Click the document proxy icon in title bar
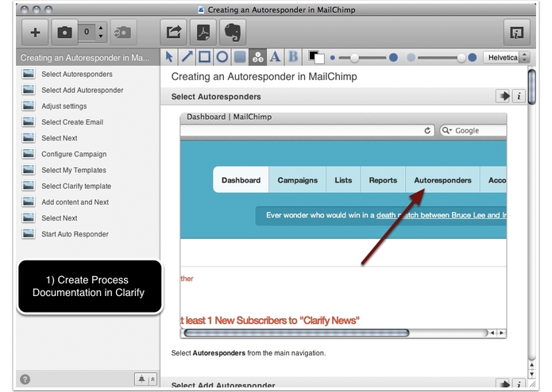 [201, 10]
